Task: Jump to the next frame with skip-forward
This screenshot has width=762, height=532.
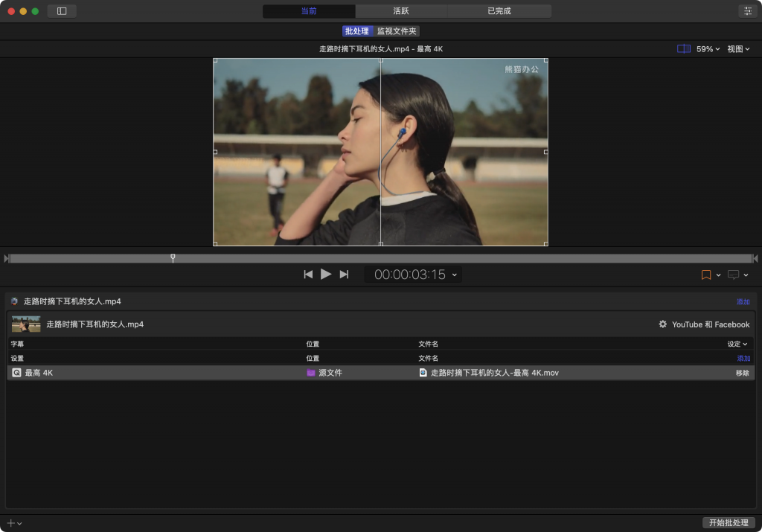Action: coord(344,274)
